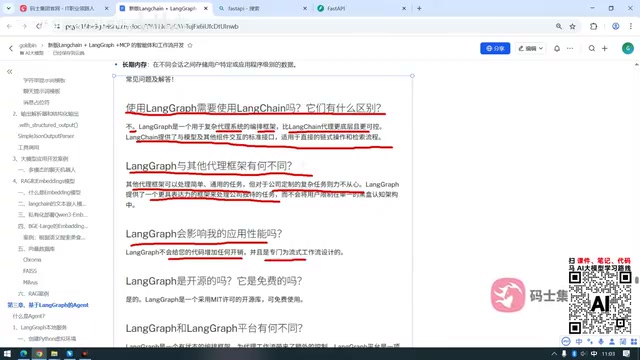Open the Windows Start menu
This screenshot has width=640, height=360.
click(x=7, y=353)
